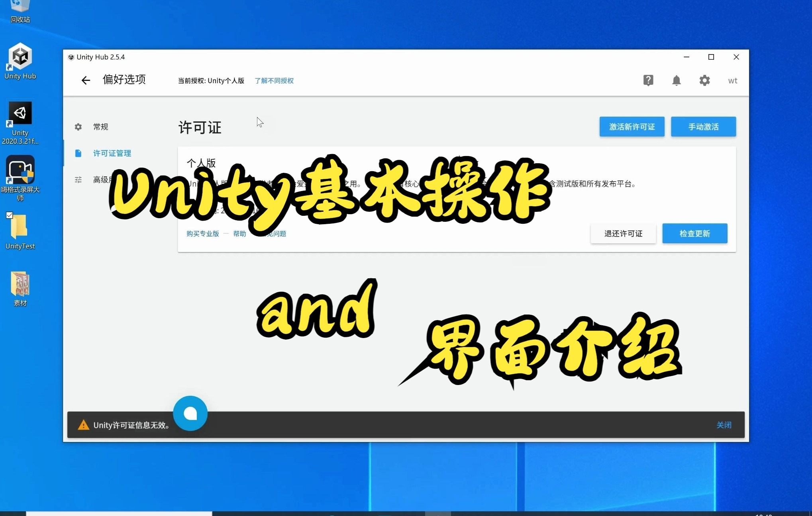Click the wt account avatar
Screen dimensions: 812x516
click(x=732, y=80)
